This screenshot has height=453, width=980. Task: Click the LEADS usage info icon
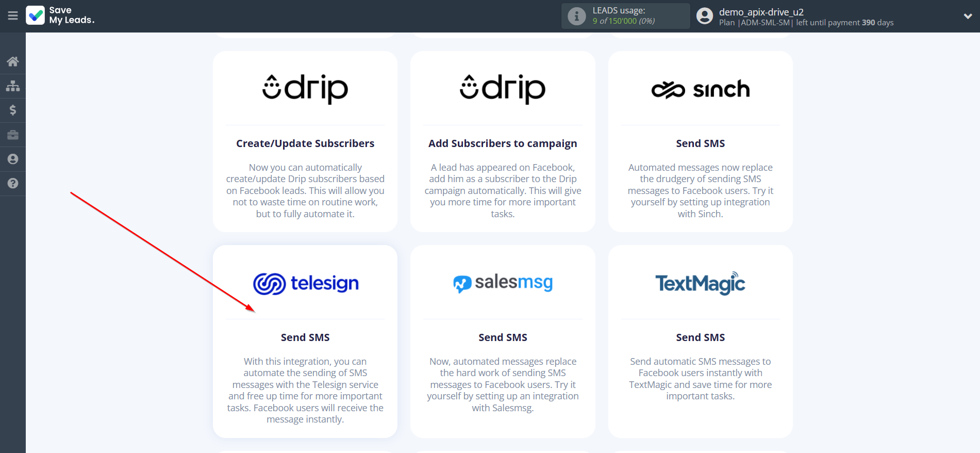click(576, 17)
